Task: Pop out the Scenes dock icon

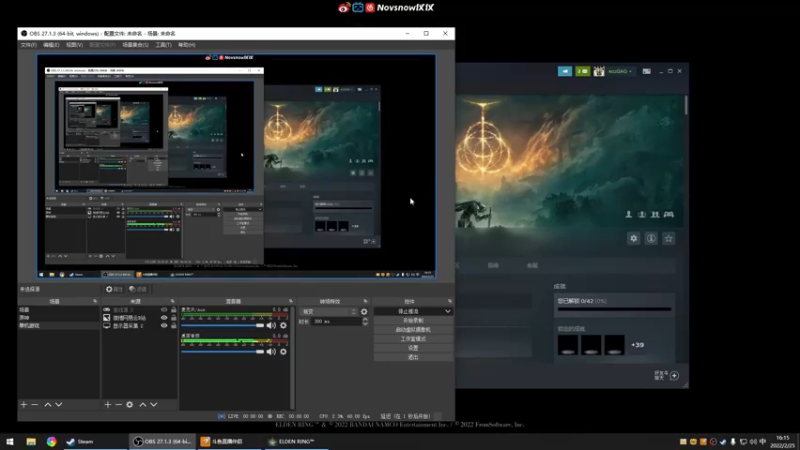Action: pos(95,302)
